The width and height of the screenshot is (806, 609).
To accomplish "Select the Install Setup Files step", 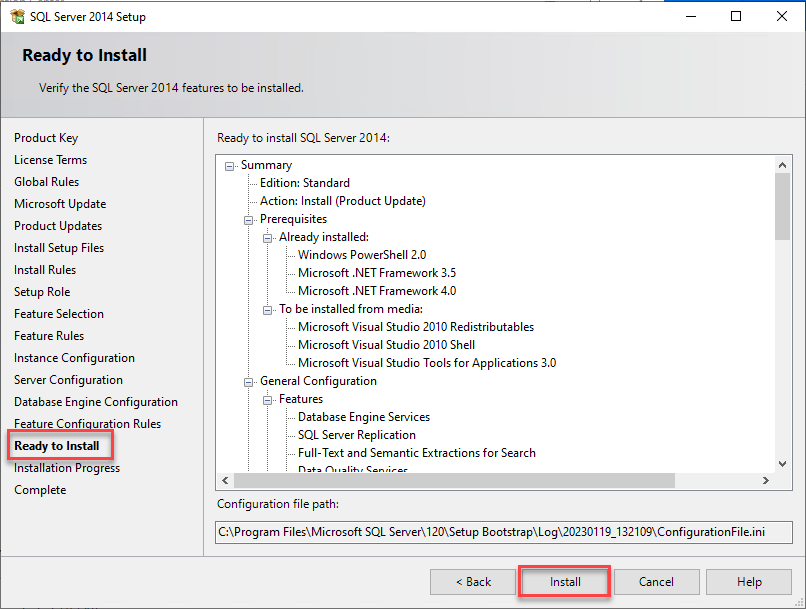I will coord(59,248).
